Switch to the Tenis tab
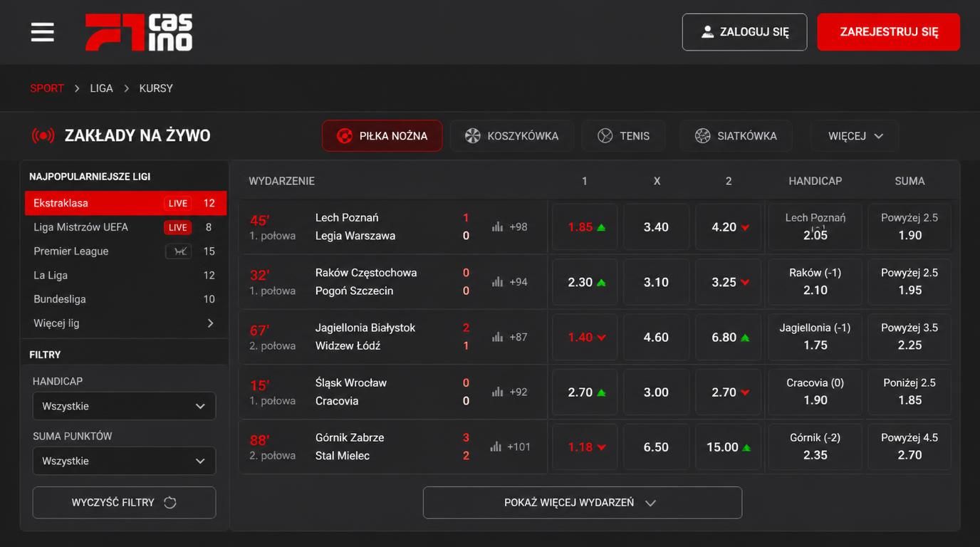The height and width of the screenshot is (547, 980). [624, 135]
